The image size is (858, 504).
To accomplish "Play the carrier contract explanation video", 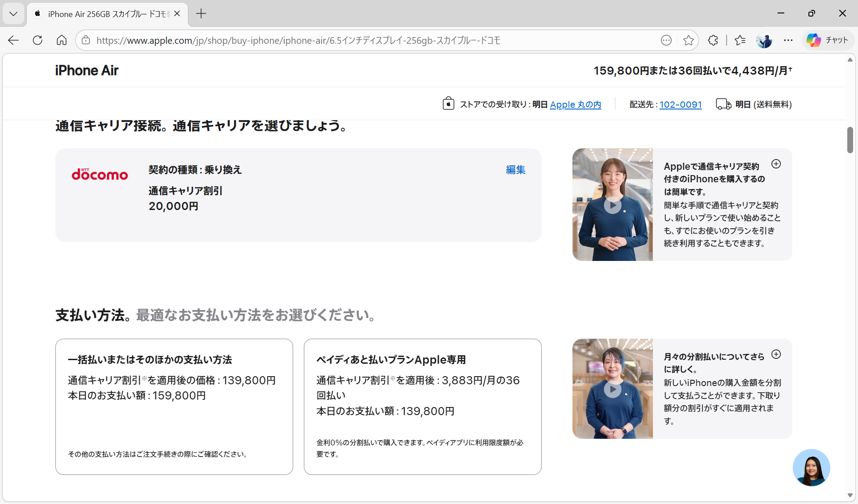I will click(612, 205).
